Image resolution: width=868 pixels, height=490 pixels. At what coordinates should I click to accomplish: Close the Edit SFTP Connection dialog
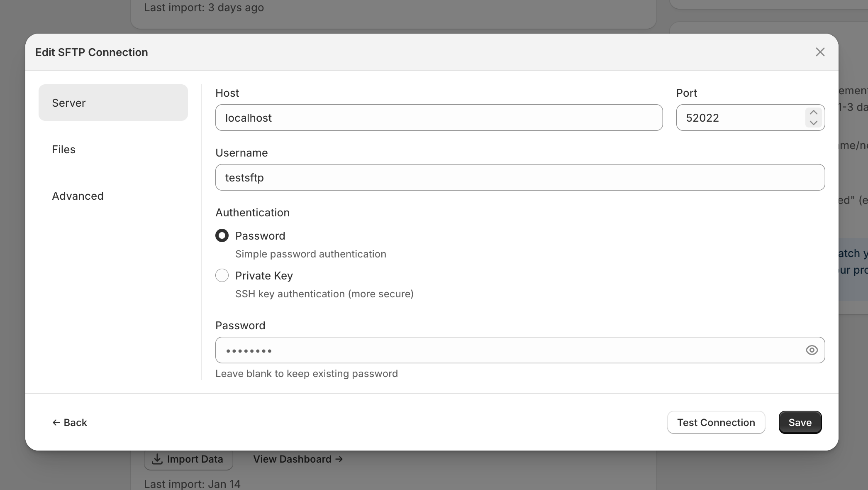tap(820, 52)
